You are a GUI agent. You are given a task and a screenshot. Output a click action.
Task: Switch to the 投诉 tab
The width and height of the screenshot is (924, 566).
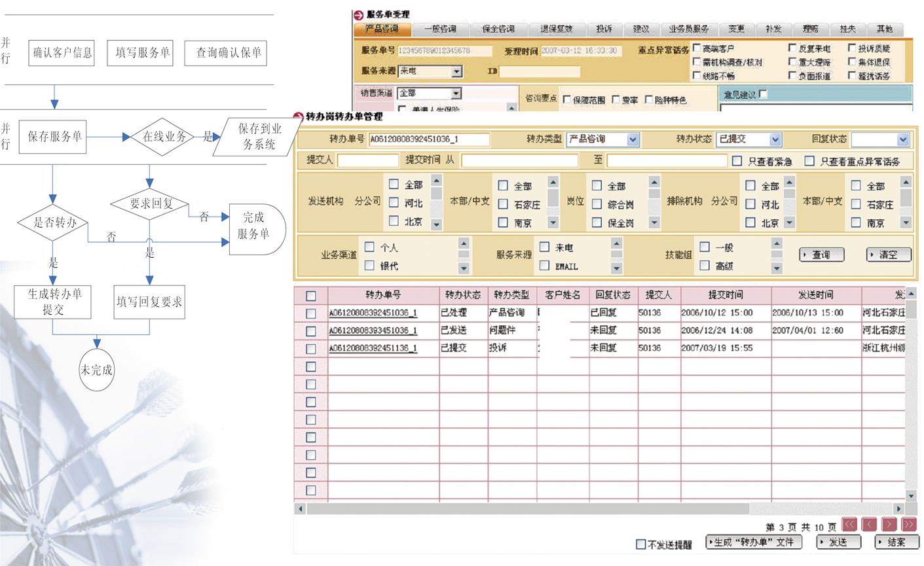[604, 29]
